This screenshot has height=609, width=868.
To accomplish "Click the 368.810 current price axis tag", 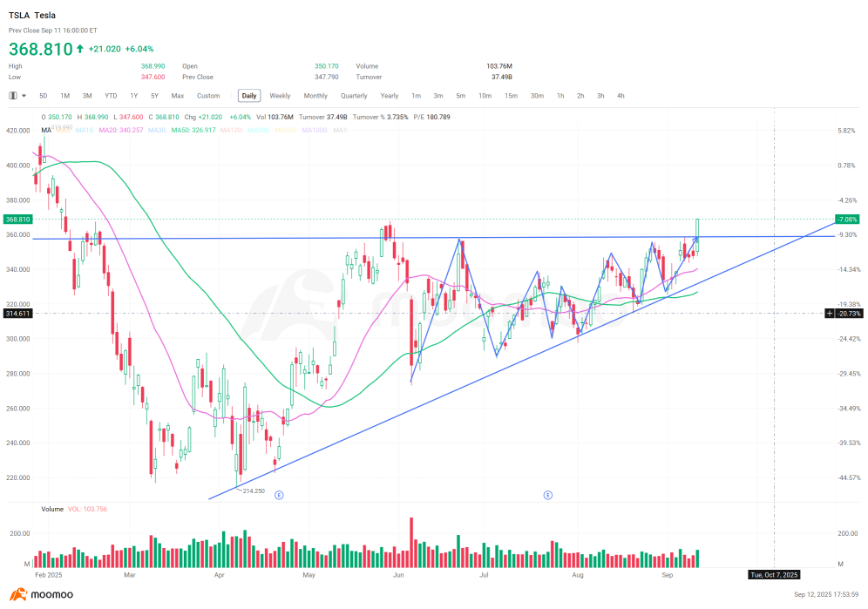I will (17, 220).
